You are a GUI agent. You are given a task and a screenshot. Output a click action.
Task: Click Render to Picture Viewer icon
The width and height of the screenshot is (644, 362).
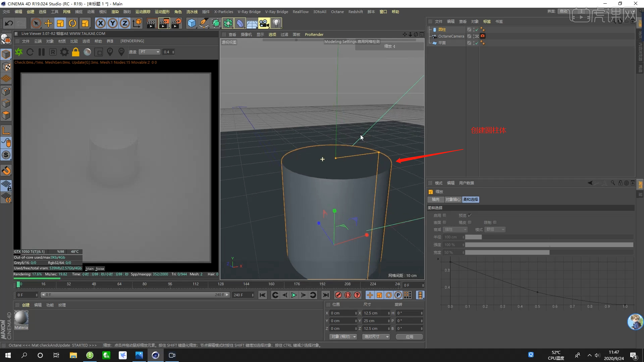coord(164,23)
